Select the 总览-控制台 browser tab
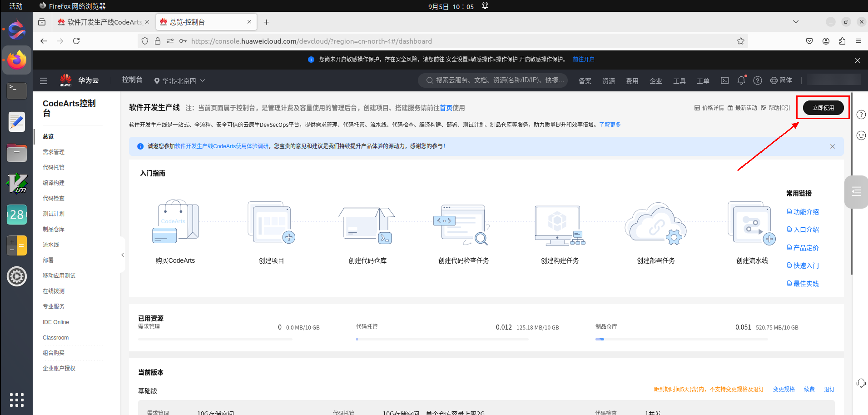Screen dimensions: 868x415 click(x=206, y=22)
